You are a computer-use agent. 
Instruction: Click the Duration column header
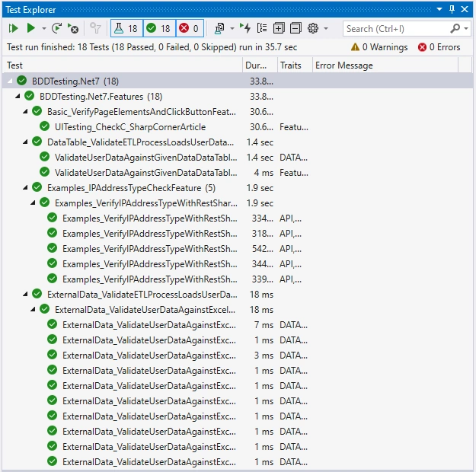click(x=260, y=65)
